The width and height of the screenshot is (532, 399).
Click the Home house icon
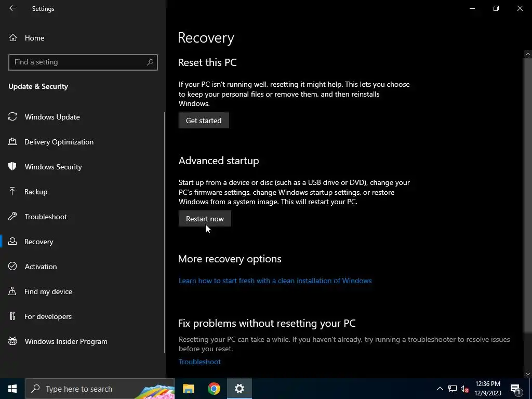click(13, 37)
